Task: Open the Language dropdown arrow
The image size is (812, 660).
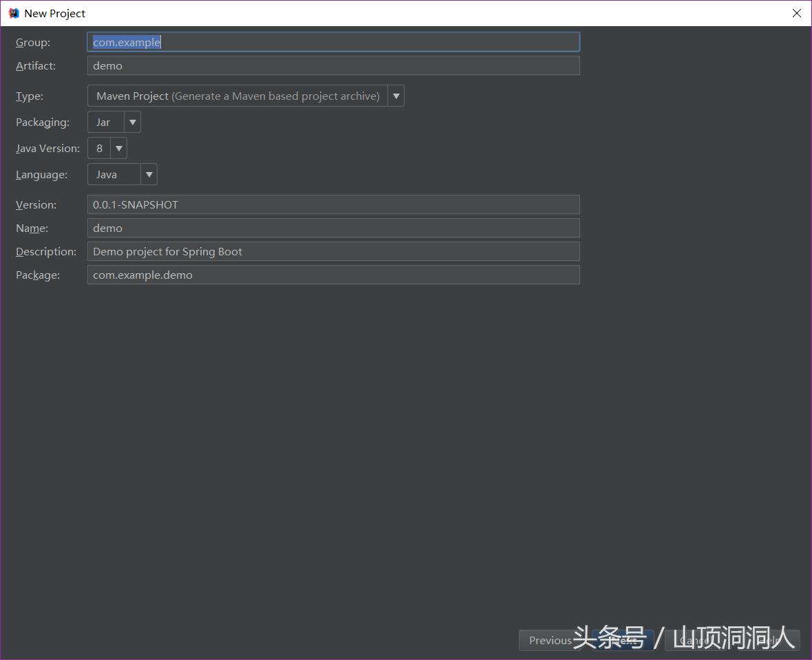Action: click(149, 174)
